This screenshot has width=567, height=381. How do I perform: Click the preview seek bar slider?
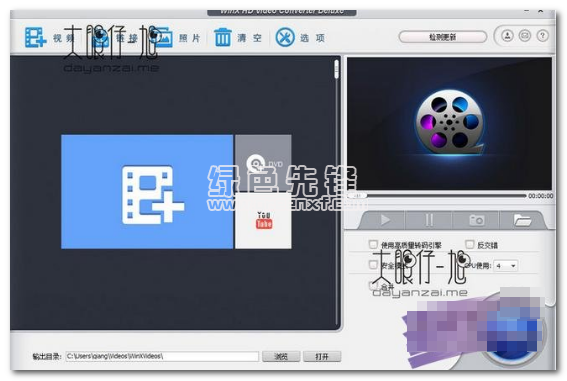[437, 196]
